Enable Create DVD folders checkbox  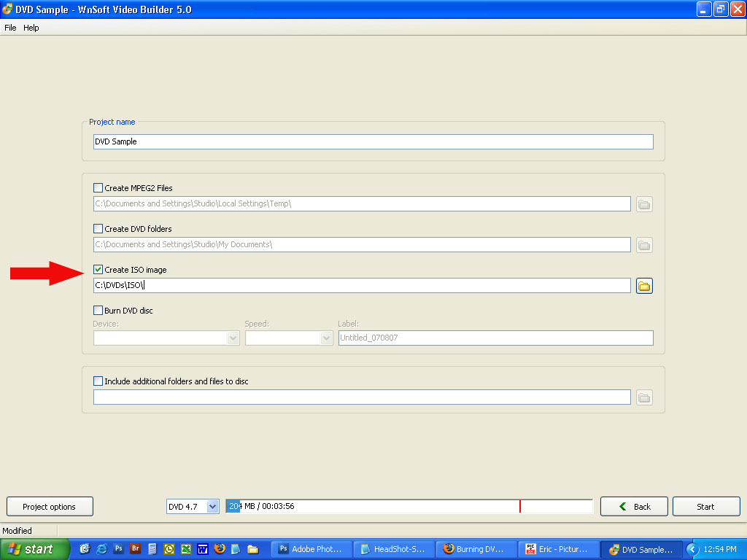98,228
